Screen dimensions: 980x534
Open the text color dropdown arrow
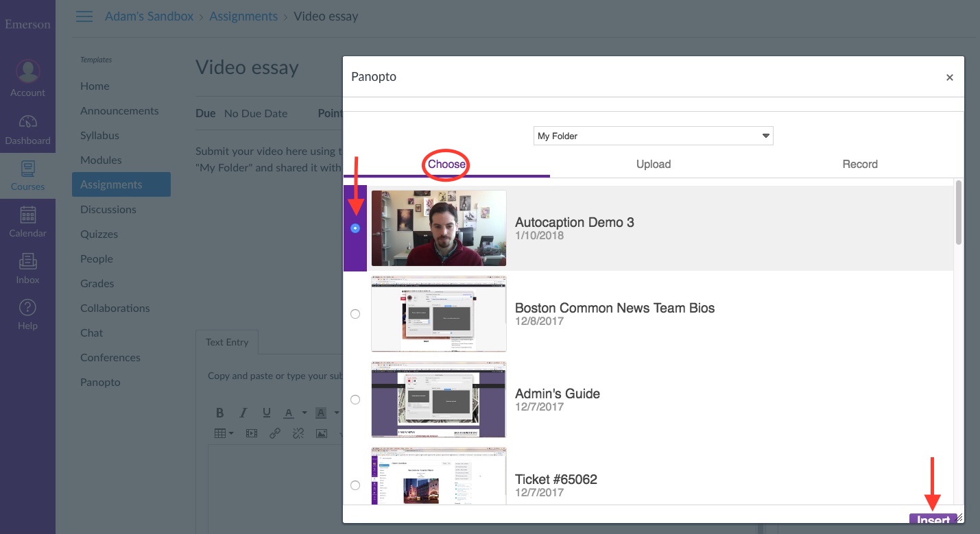pyautogui.click(x=304, y=413)
